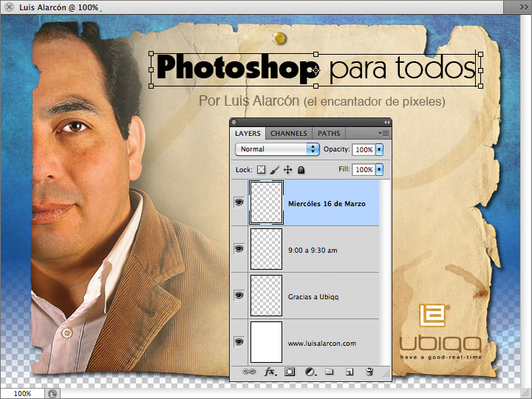
Task: Click the ubiqq logo on the canvas
Action: click(x=440, y=332)
